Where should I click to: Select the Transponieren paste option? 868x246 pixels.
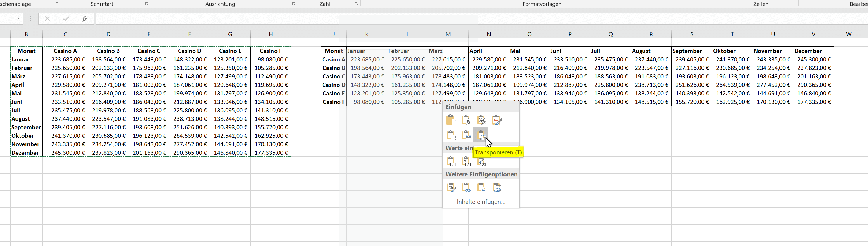(x=481, y=135)
